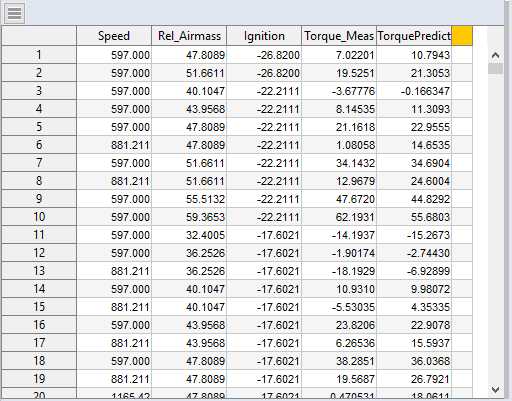This screenshot has width=512, height=401.
Task: Select the Speed column header
Action: (x=114, y=36)
